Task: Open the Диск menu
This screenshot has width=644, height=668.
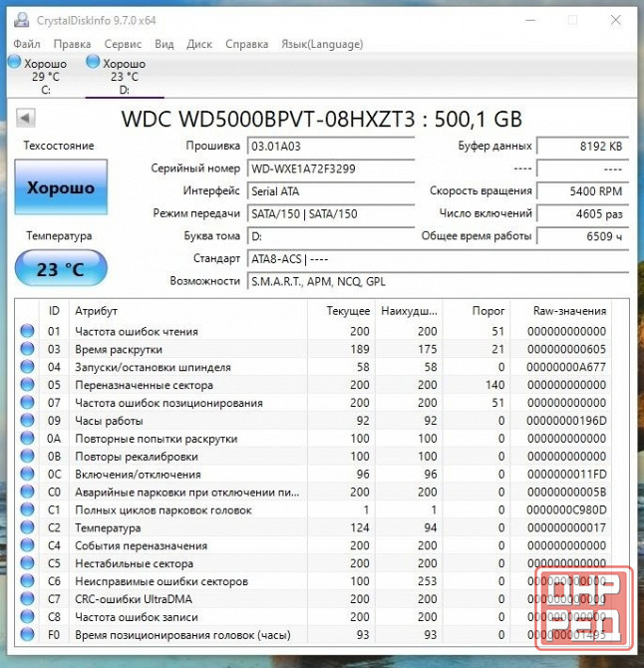Action: [199, 44]
